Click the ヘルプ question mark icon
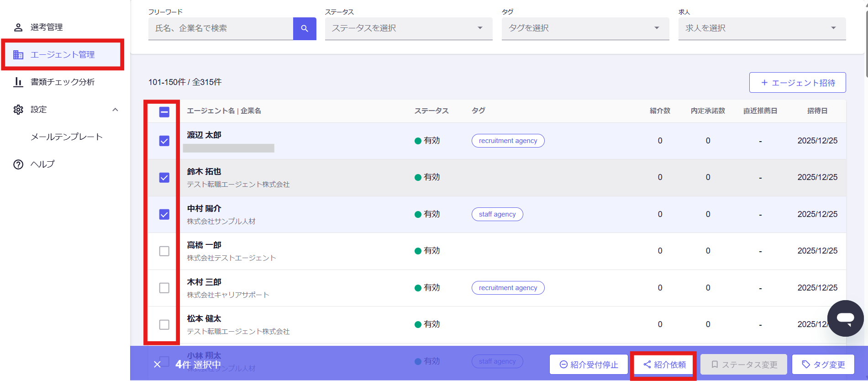This screenshot has height=381, width=868. click(18, 164)
